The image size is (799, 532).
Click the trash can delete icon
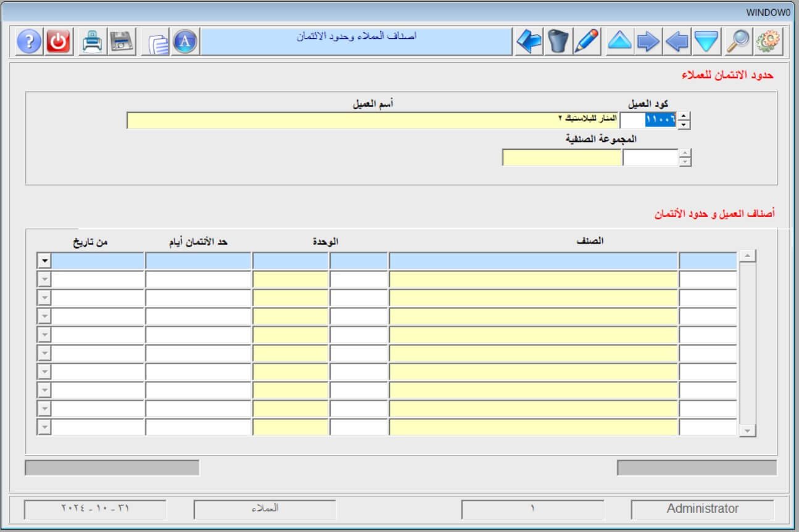(x=558, y=42)
